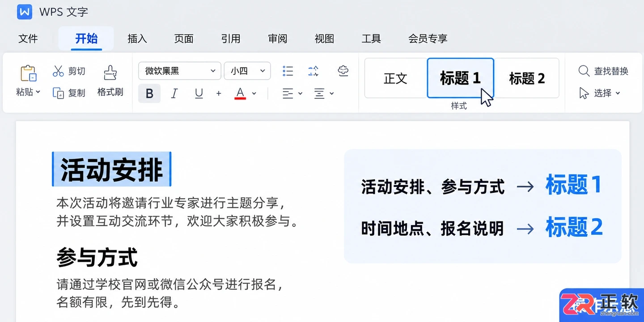Switch to the 审阅 tab
644x322 pixels.
tap(278, 39)
